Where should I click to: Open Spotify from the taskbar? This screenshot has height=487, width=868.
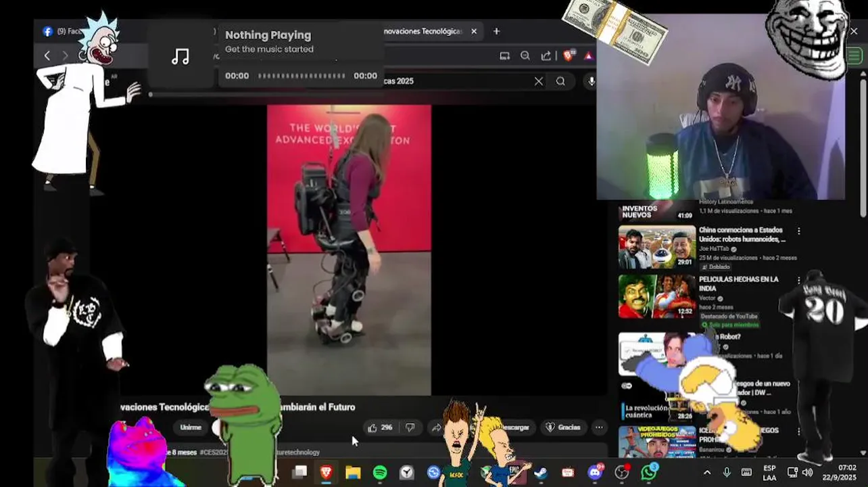pyautogui.click(x=380, y=472)
